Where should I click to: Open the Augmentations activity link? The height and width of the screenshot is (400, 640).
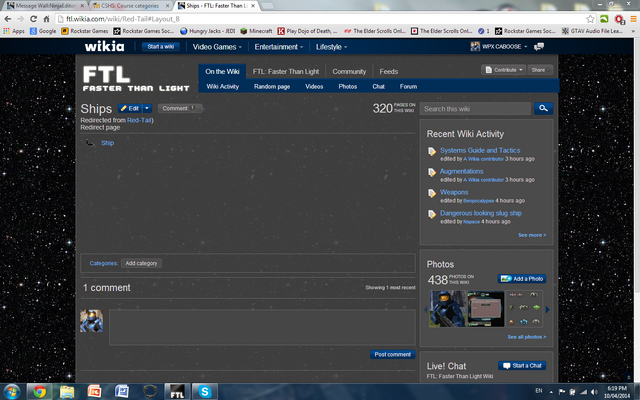462,171
